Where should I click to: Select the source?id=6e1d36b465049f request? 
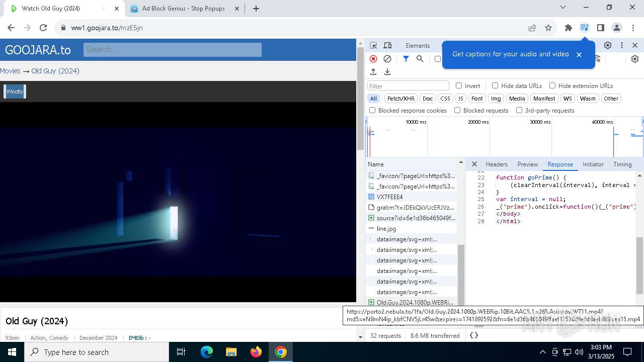point(412,218)
